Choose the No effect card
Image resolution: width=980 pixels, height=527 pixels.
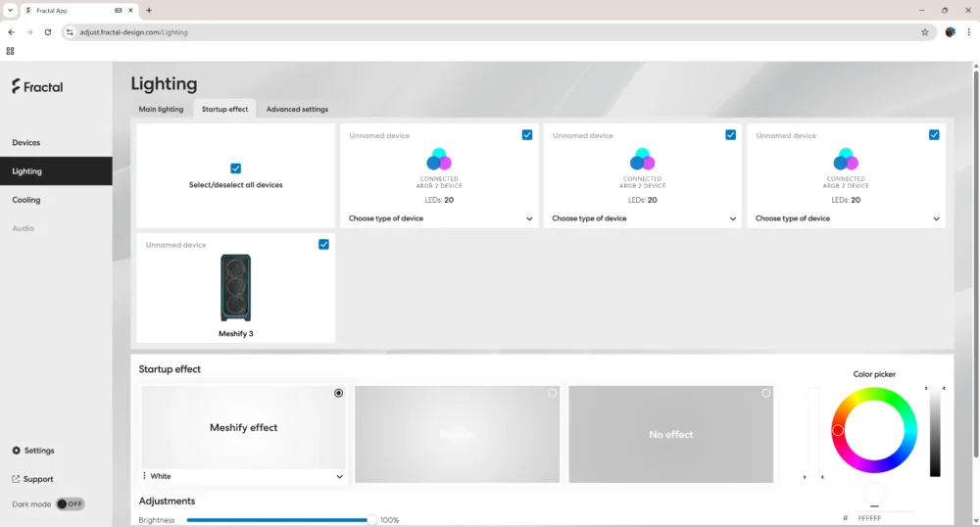tap(670, 434)
